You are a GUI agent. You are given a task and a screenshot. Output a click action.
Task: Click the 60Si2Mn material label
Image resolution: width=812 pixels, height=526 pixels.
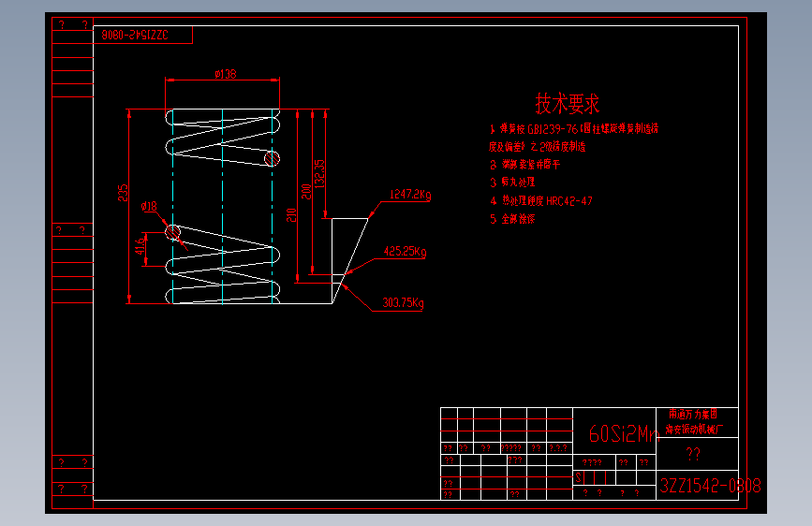click(x=623, y=434)
